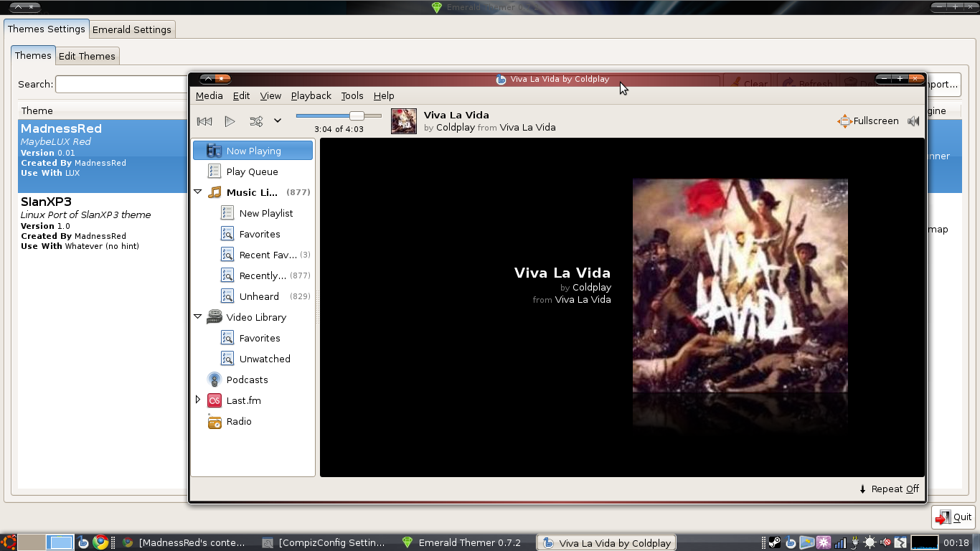
Task: Click the muted volume tray icon
Action: point(885,542)
